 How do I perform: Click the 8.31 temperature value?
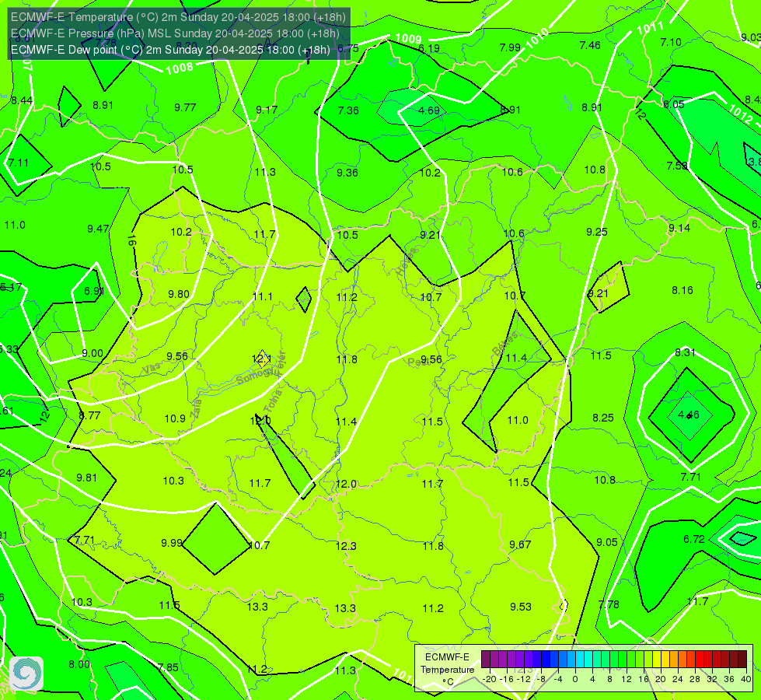[686, 352]
